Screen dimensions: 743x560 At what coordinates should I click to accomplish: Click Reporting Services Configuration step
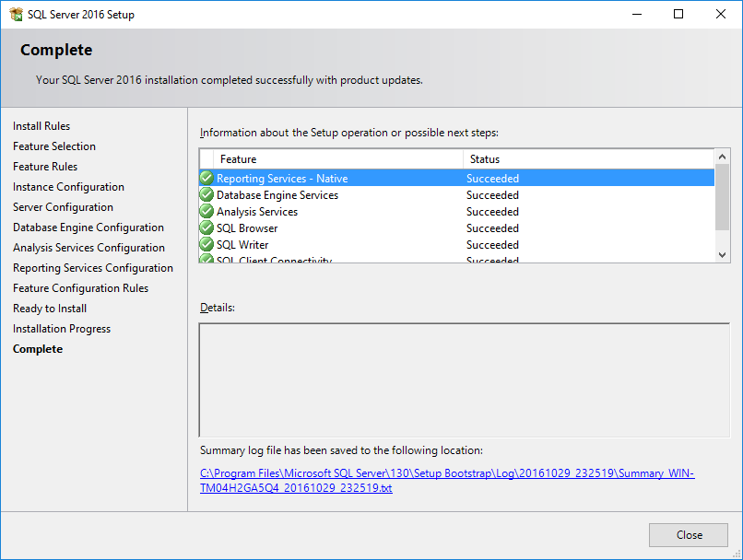click(x=93, y=268)
